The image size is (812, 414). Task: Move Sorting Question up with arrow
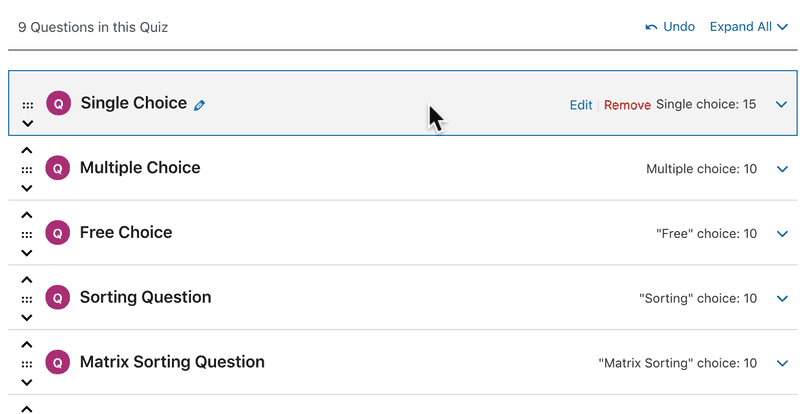point(27,280)
